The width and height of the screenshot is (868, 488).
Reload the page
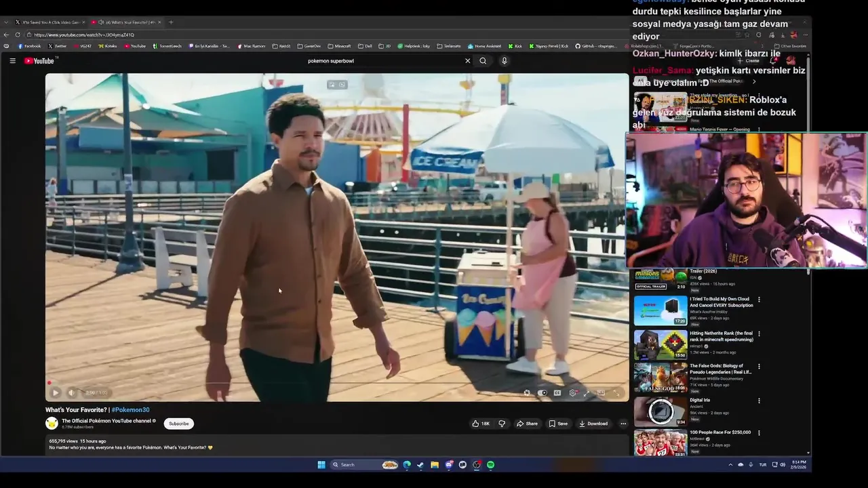point(18,35)
